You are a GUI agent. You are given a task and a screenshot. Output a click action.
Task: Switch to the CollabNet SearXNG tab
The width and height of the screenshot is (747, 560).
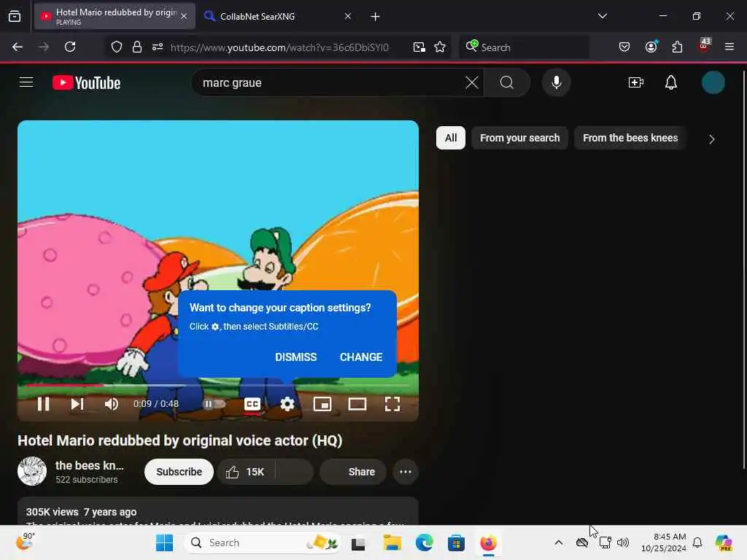tap(278, 17)
